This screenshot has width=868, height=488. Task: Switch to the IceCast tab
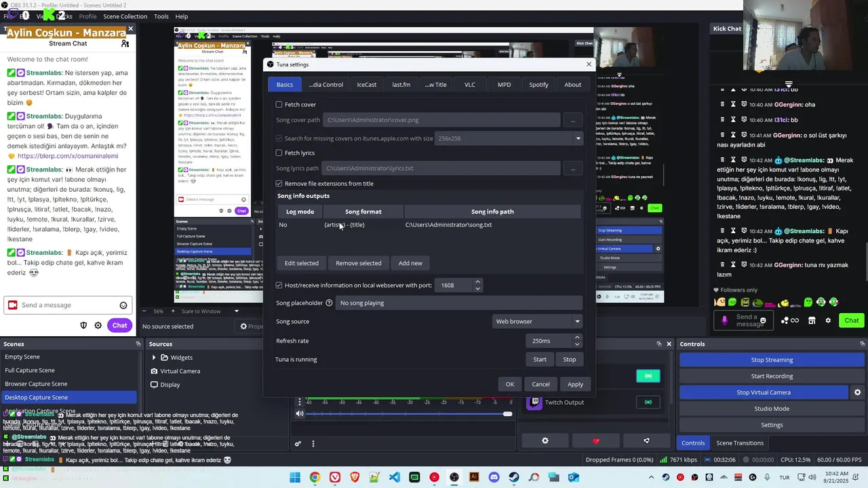[x=367, y=85]
